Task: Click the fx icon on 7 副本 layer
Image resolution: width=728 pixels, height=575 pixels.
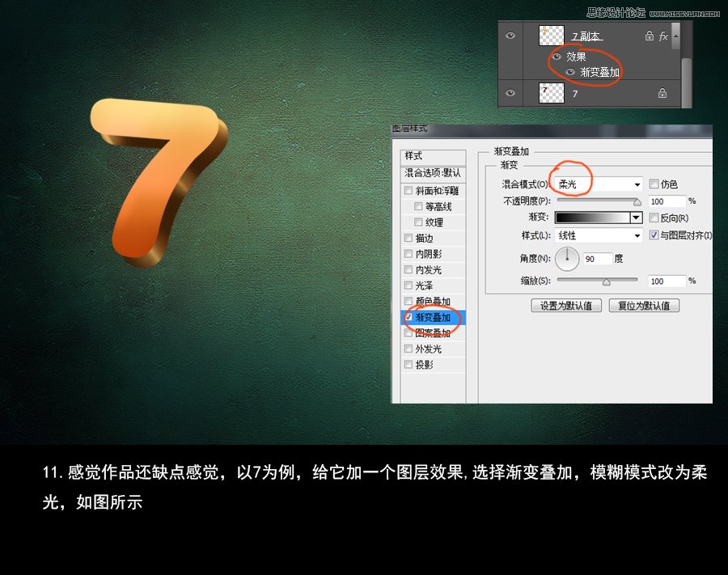Action: 663,36
